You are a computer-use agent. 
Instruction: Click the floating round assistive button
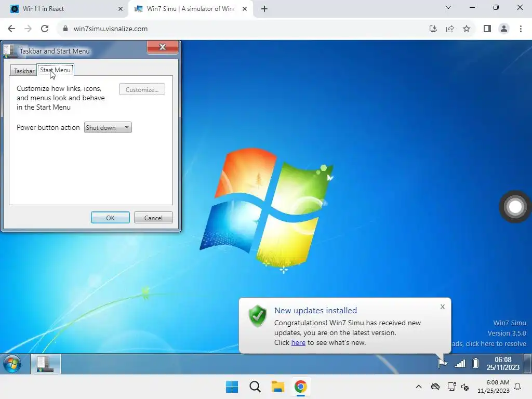(515, 207)
